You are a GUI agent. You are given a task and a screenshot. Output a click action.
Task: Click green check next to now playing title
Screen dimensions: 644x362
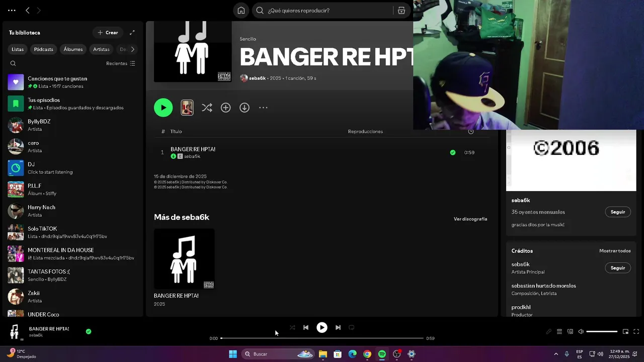89,331
